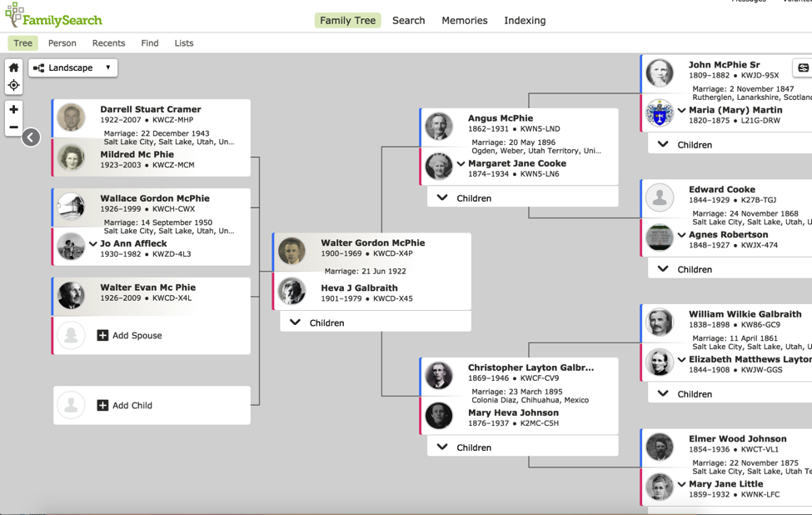Click the FamilySearch logo
The image size is (812, 515).
tap(53, 17)
